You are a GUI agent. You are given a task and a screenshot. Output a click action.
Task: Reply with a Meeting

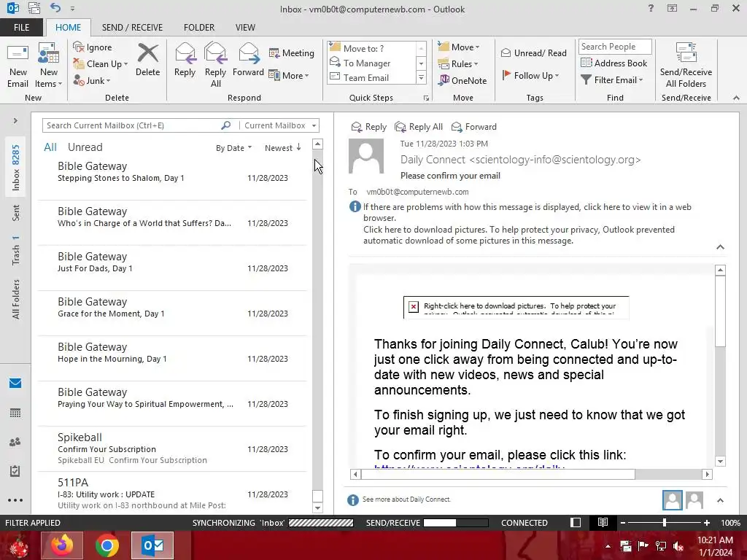click(292, 52)
